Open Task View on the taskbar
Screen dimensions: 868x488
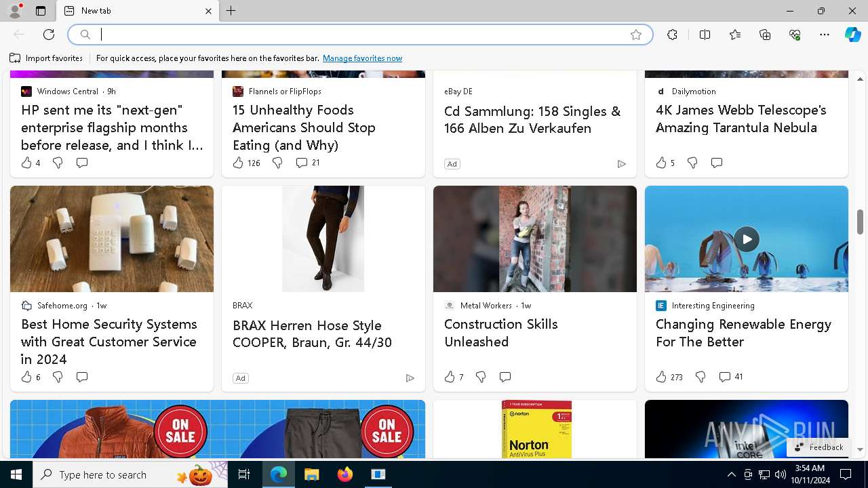[244, 474]
